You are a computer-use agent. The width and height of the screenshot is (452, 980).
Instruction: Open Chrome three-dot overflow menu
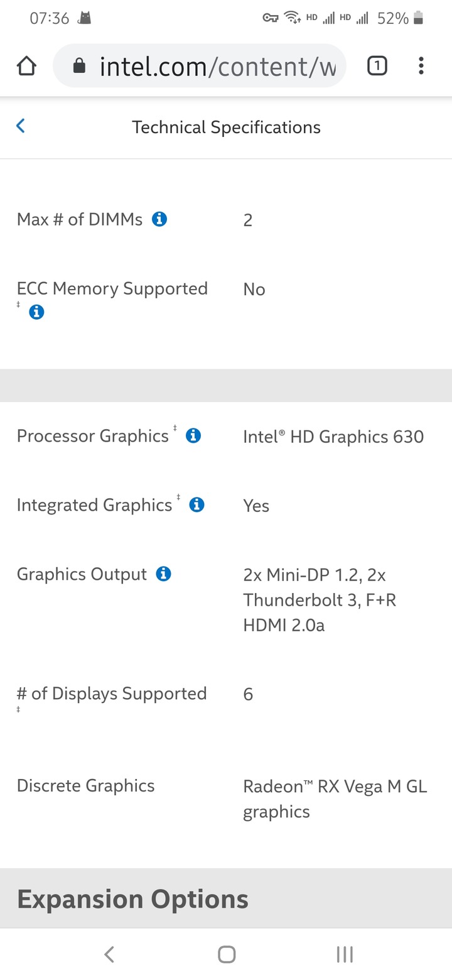(421, 66)
